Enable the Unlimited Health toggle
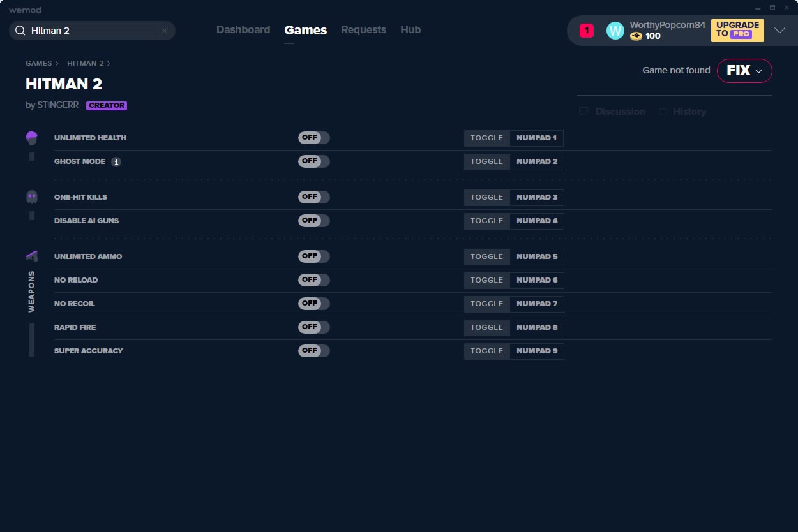This screenshot has width=798, height=532. pos(313,138)
